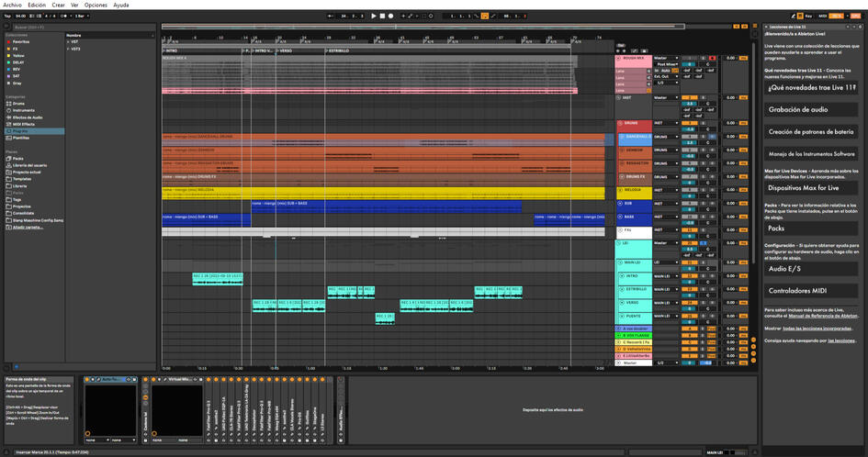This screenshot has height=457, width=868.
Task: Jump to the INTRO locator marker
Action: pos(171,50)
